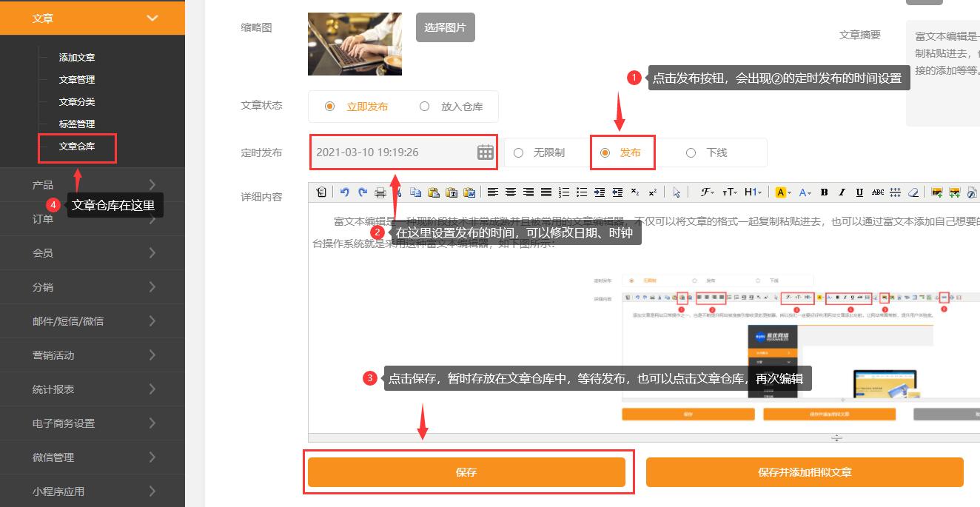Open 文章仓库 from the sidebar

(x=77, y=148)
